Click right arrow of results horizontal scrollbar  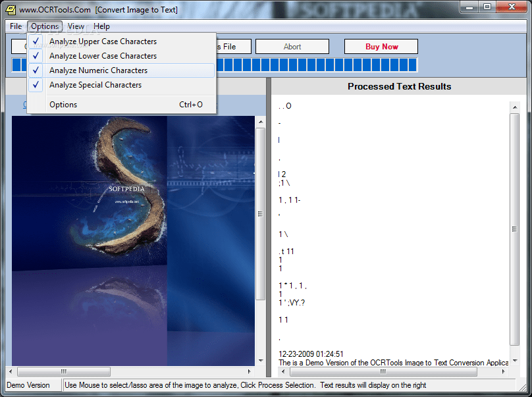click(504, 371)
